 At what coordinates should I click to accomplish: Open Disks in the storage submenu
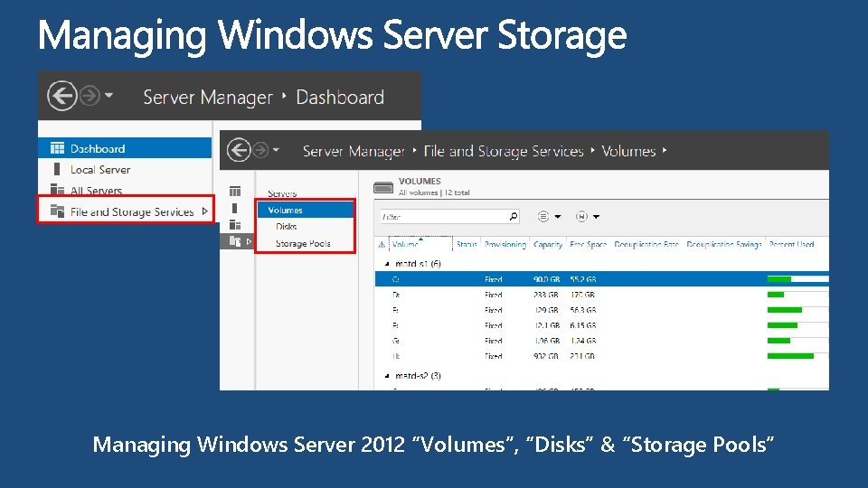(x=287, y=226)
